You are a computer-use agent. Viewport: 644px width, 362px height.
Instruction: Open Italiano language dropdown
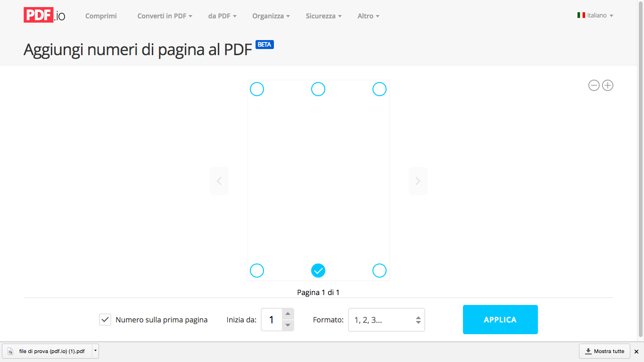[x=595, y=16]
